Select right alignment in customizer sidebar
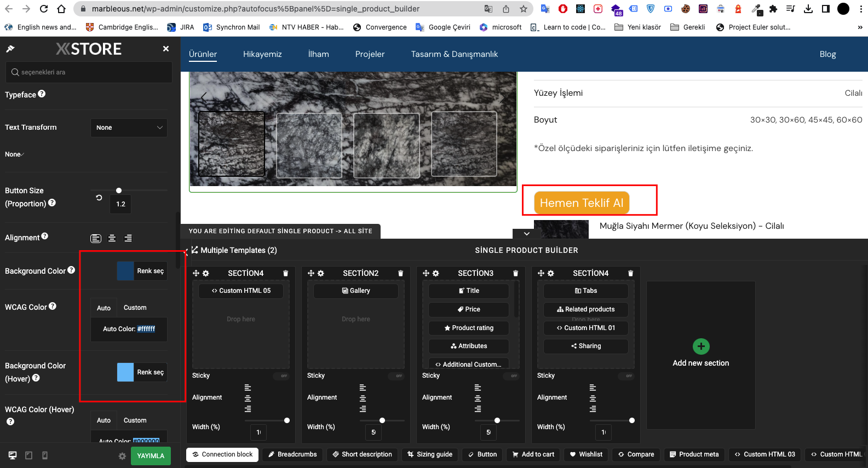868x468 pixels. pyautogui.click(x=128, y=238)
